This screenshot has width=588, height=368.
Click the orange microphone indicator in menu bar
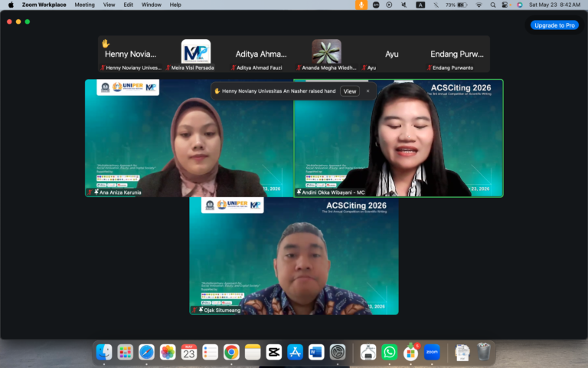pos(361,5)
